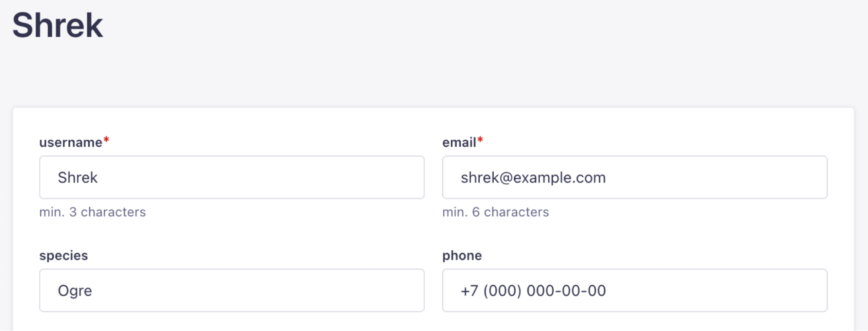Click the Shrek page heading
The image size is (868, 331).
coord(58,25)
